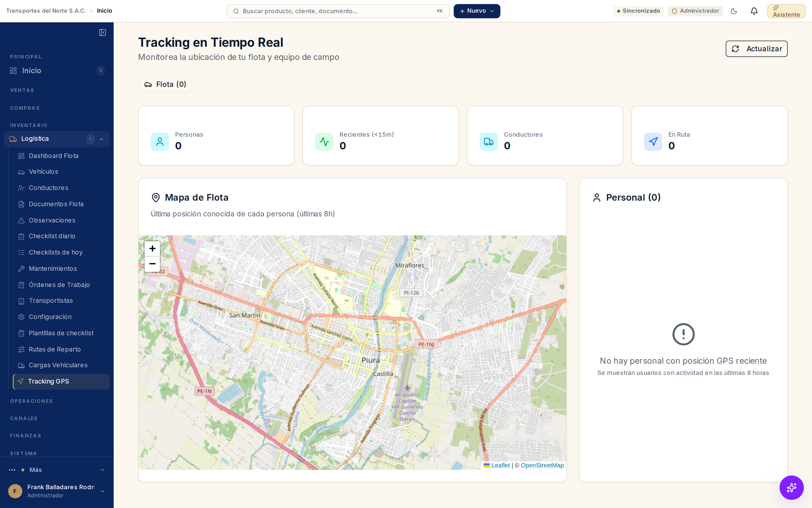The height and width of the screenshot is (508, 812).
Task: Open Dashboard Flota
Action: (61, 156)
